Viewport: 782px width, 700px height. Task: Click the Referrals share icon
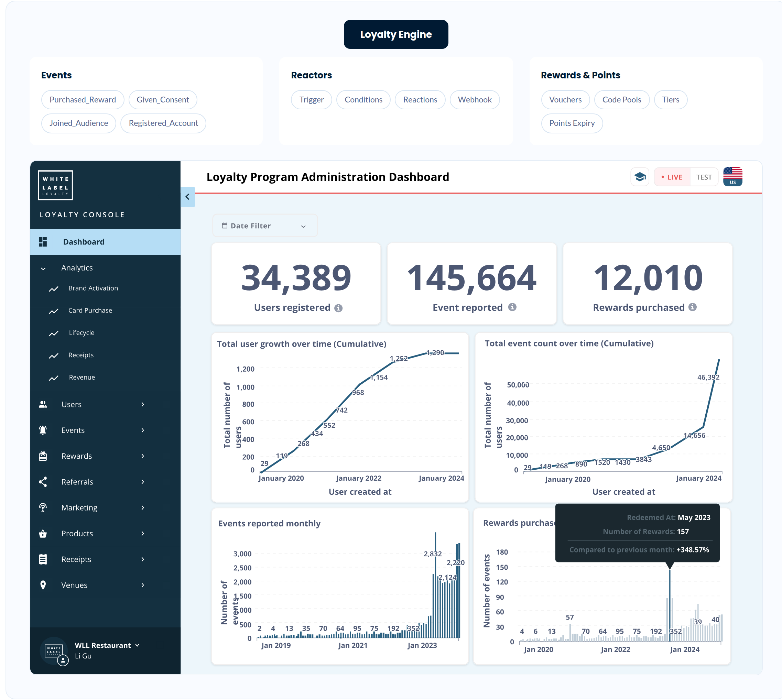tap(43, 482)
